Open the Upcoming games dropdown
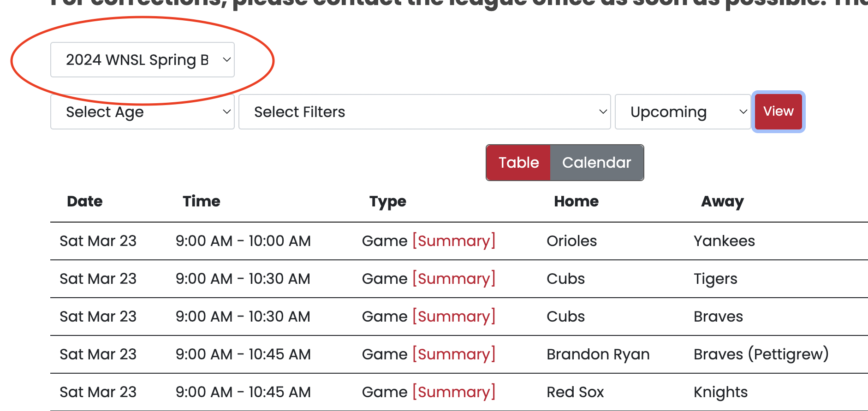The width and height of the screenshot is (868, 411). [x=683, y=112]
